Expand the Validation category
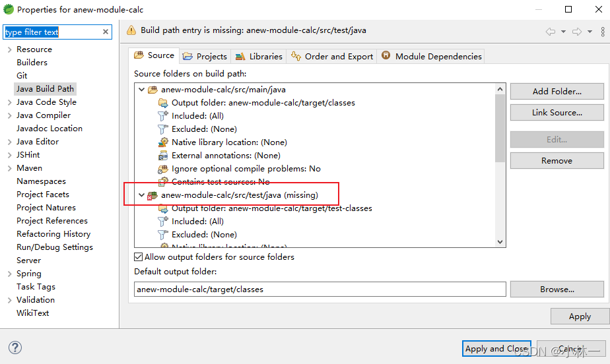This screenshot has height=364, width=610. tap(9, 300)
